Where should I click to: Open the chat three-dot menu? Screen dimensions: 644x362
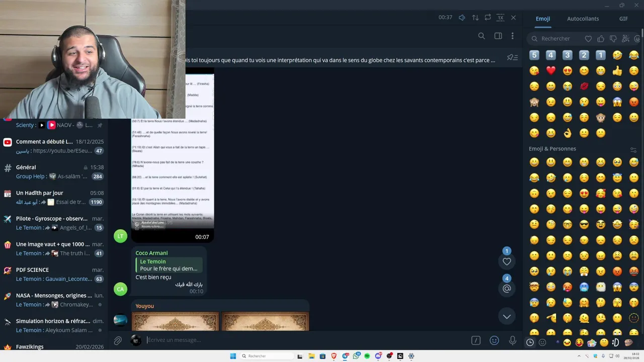pyautogui.click(x=512, y=36)
